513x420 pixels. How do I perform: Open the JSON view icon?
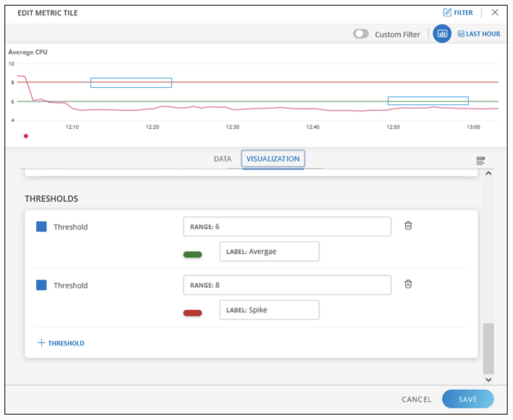(480, 160)
